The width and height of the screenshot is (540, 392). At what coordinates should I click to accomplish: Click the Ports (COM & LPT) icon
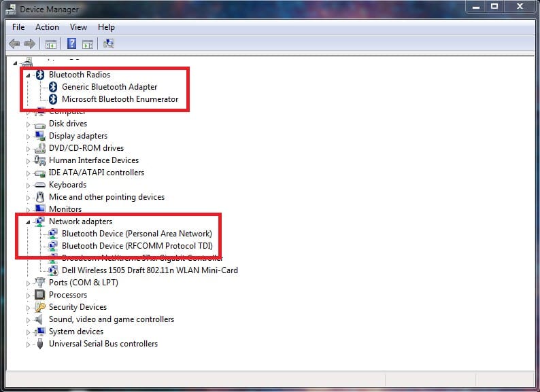[40, 283]
